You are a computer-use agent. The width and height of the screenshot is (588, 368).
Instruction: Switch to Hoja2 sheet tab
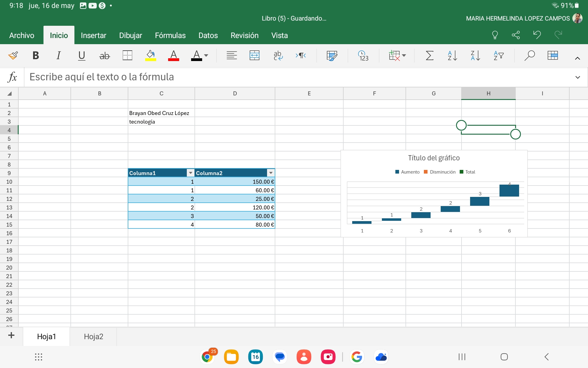coord(93,336)
